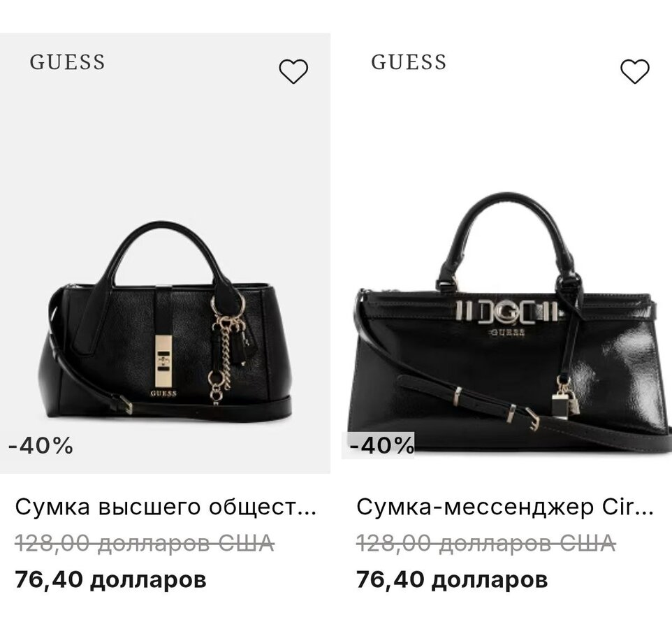Click left bag's 76,40 долларов sale price
Image resolution: width=672 pixels, height=629 pixels.
coord(110,579)
